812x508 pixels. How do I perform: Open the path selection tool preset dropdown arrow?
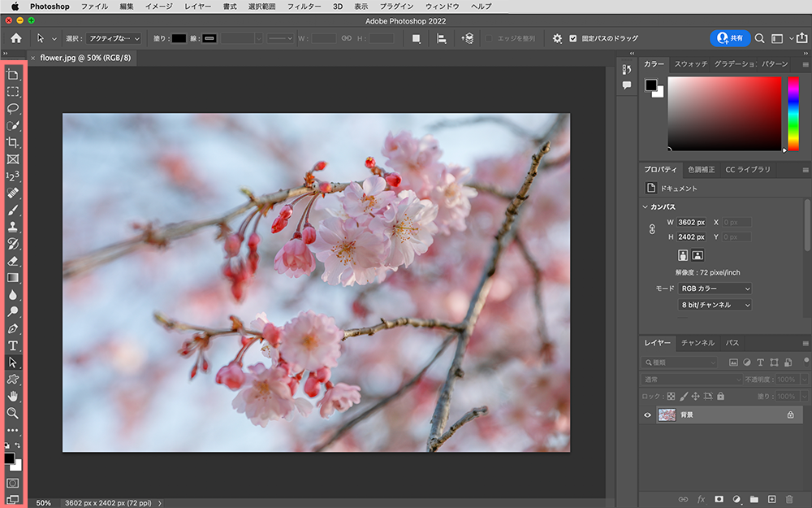54,39
